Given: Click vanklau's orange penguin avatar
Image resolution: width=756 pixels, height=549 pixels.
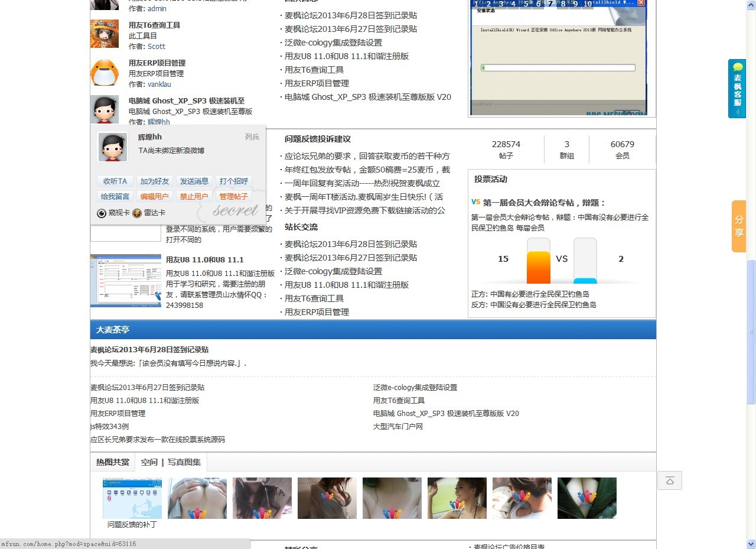Looking at the screenshot, I should coord(105,72).
